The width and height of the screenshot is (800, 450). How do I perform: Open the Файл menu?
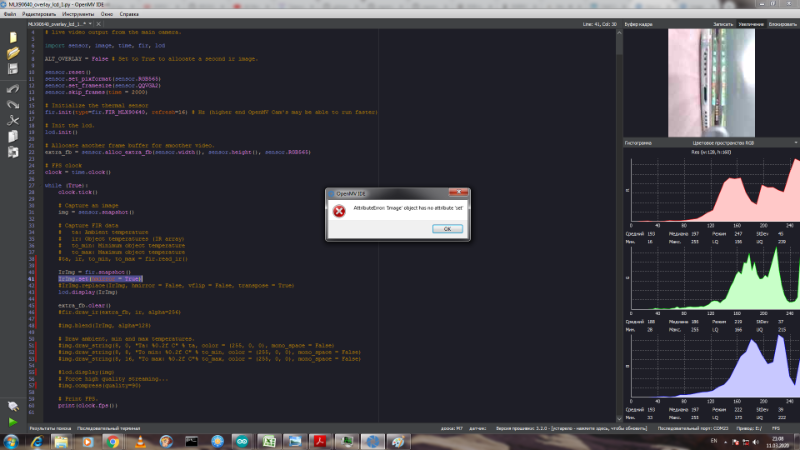[x=10, y=14]
